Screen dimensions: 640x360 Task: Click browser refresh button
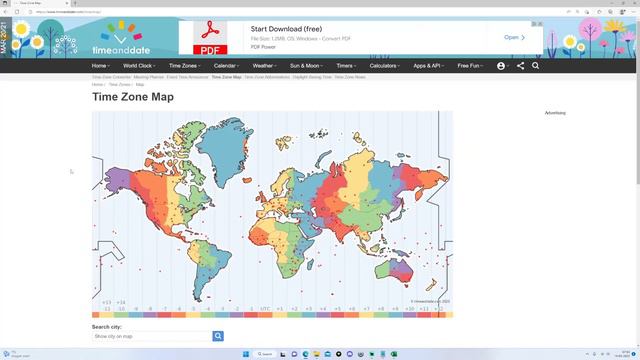pyautogui.click(x=17, y=12)
